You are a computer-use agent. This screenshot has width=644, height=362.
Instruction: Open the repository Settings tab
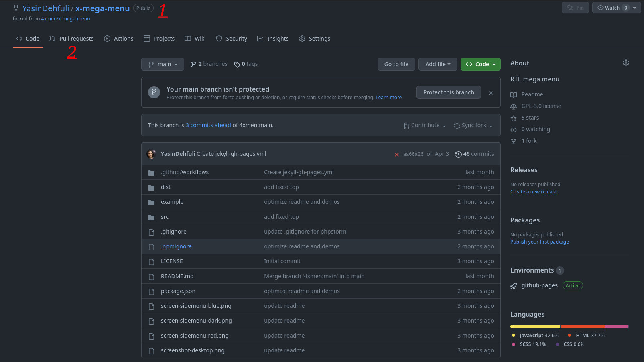pos(315,39)
